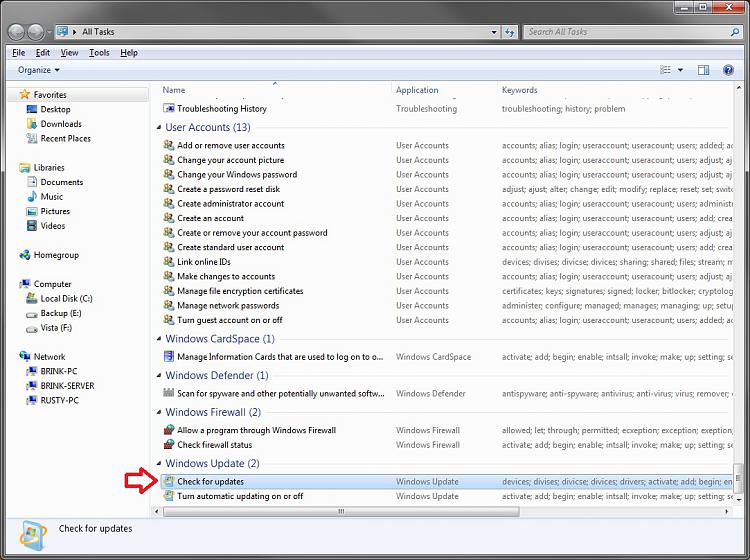Select Recent Places in Favorites
Screen dimensions: 750x560
pyautogui.click(x=66, y=138)
